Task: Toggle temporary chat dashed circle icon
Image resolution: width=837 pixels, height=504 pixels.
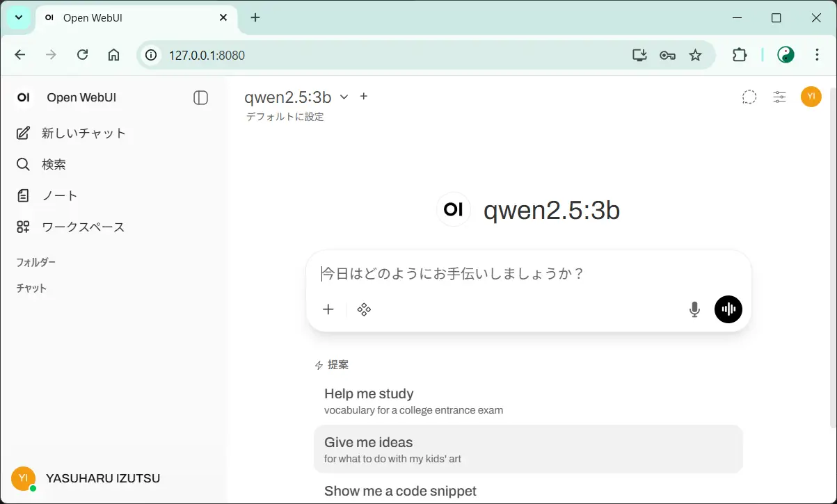Action: click(x=749, y=97)
